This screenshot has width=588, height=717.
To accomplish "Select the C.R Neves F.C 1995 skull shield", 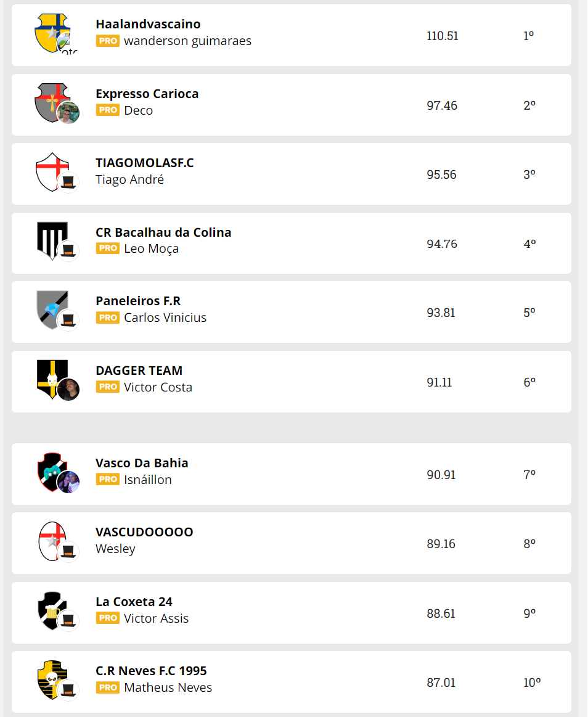I will (x=51, y=678).
